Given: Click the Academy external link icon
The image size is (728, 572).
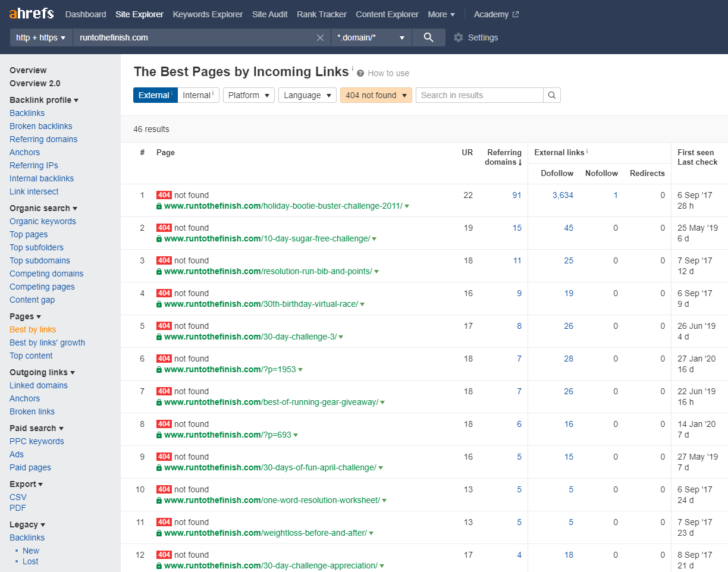Looking at the screenshot, I should pos(516,14).
